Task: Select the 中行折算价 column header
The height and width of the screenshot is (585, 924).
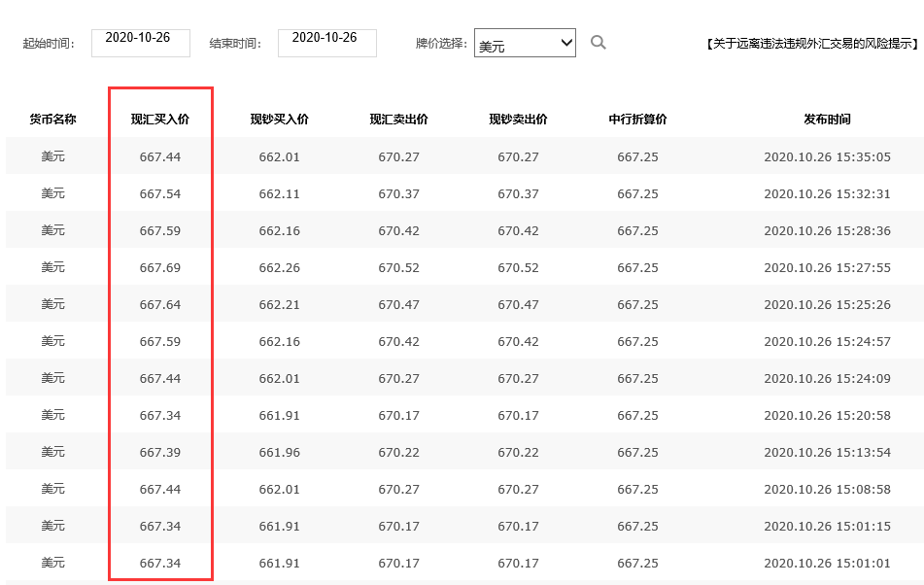Action: pos(637,119)
